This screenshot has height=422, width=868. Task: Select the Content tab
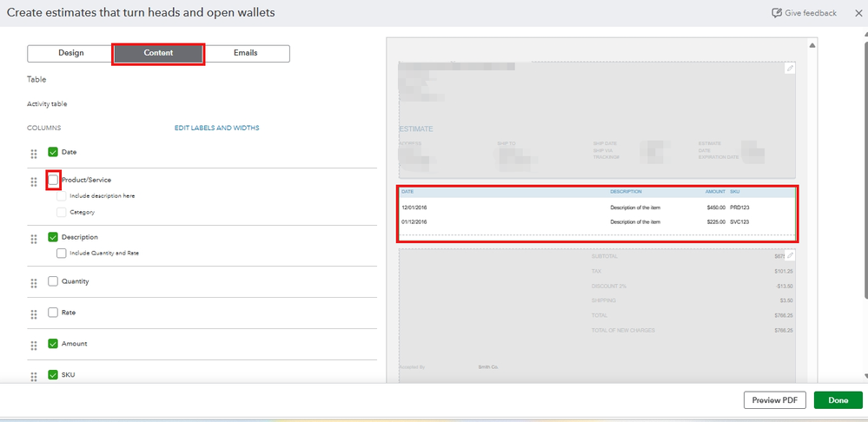point(158,53)
